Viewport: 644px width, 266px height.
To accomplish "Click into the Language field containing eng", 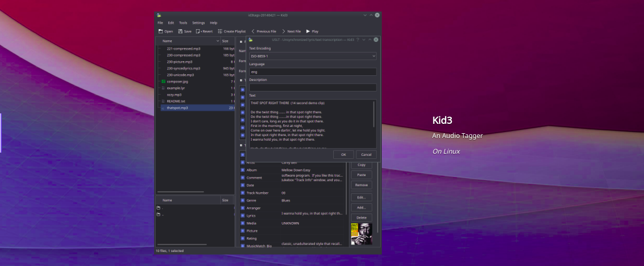I will coord(312,72).
